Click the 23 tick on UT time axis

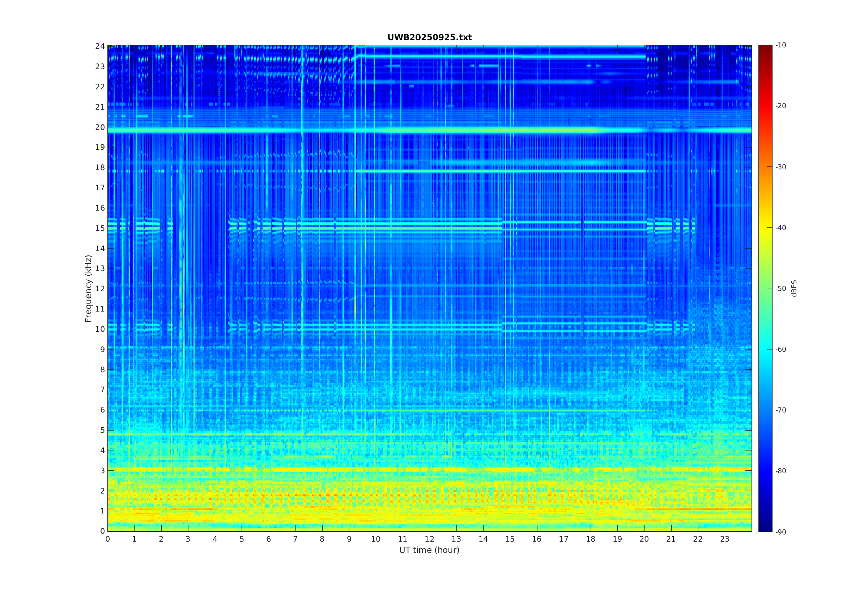[724, 539]
